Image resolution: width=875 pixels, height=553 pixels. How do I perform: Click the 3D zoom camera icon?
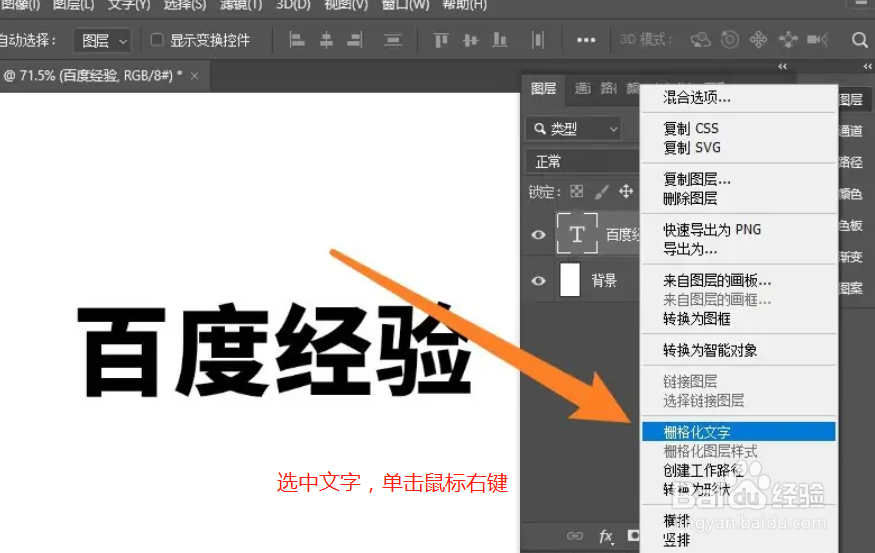pos(818,40)
